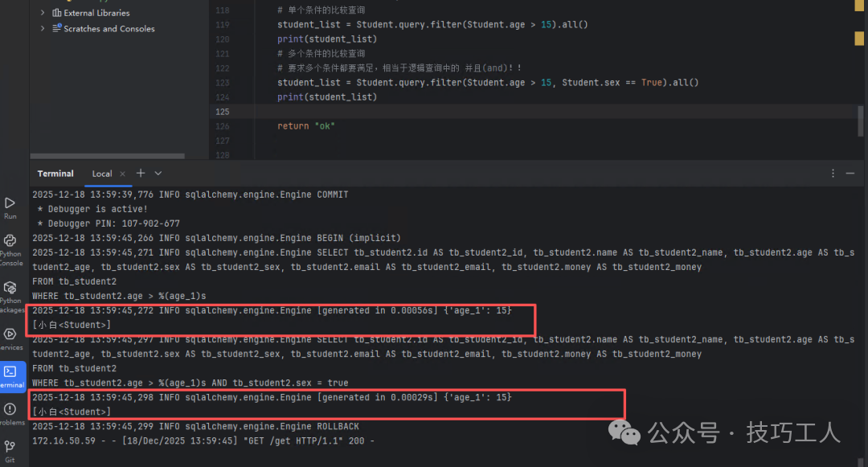The height and width of the screenshot is (467, 868).
Task: Select Scratches and Consoles in project tree
Action: click(x=109, y=29)
